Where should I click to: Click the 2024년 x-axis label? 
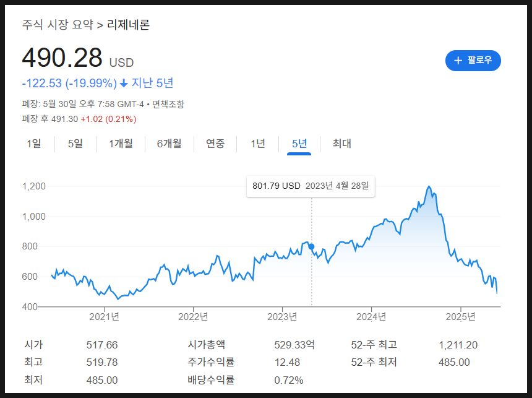click(x=371, y=316)
